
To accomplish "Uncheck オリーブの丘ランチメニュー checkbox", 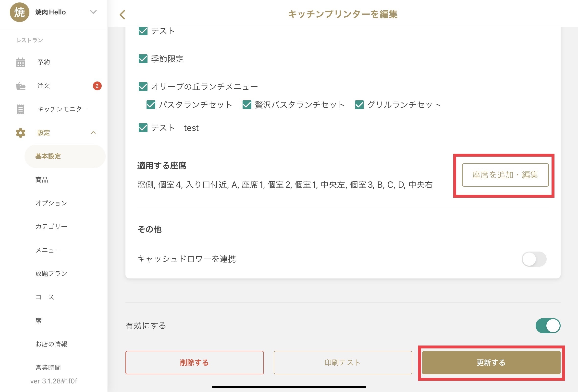I will coord(143,87).
